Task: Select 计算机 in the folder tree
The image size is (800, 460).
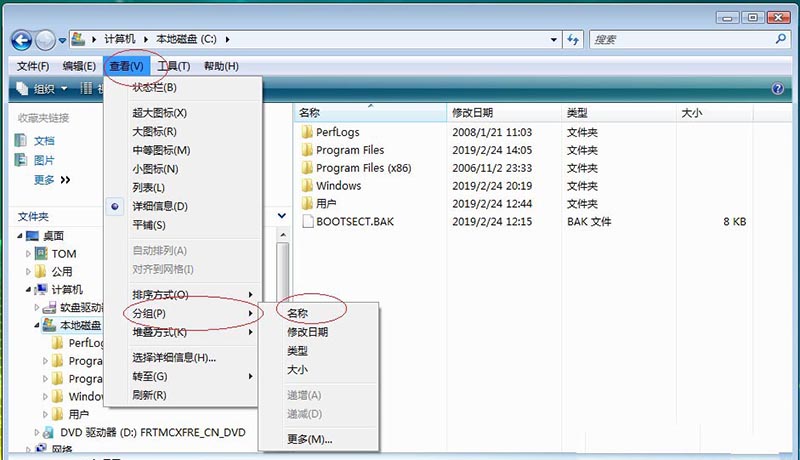Action: (67, 290)
